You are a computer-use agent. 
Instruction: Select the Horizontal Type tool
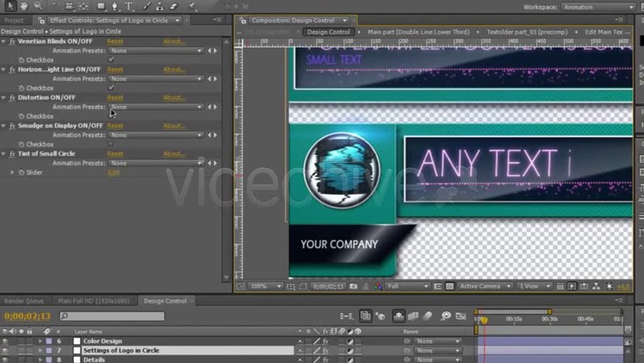[129, 6]
